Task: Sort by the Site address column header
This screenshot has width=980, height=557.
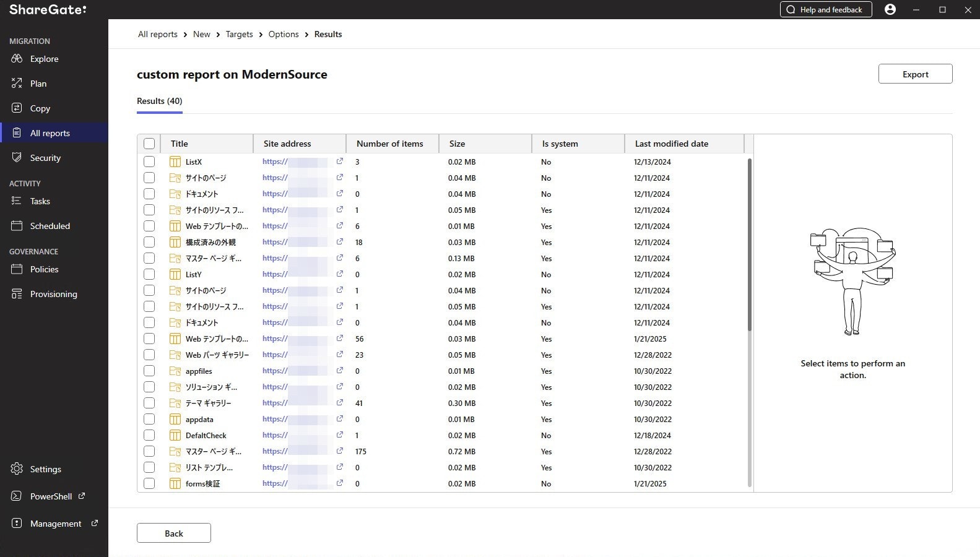Action: [300, 144]
